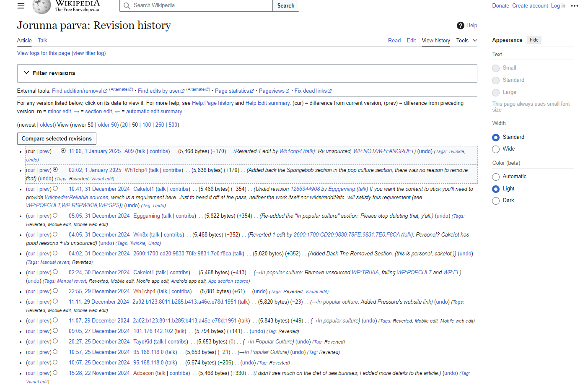Open the View history tab
This screenshot has height=385, width=588.
point(436,40)
